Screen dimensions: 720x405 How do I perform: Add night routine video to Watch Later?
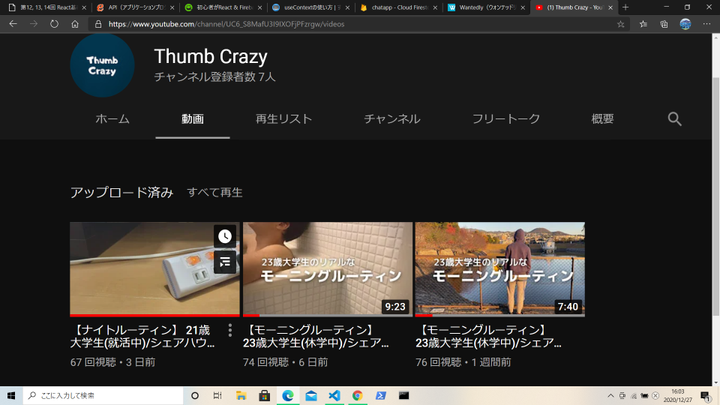pyautogui.click(x=225, y=236)
